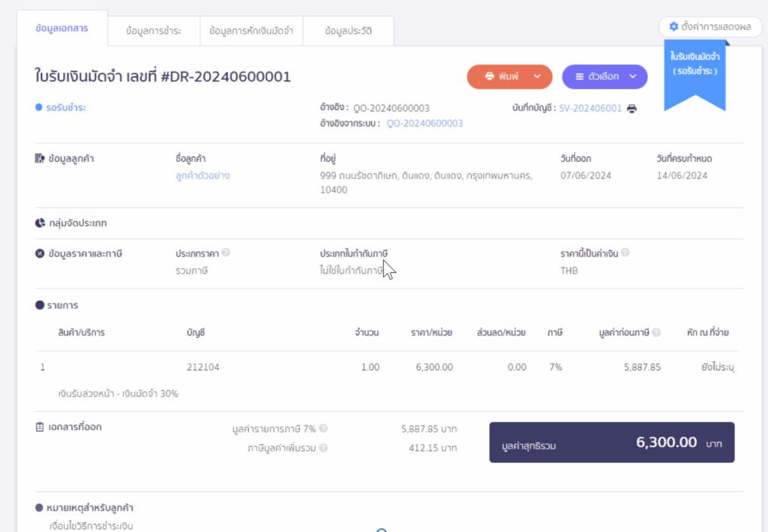Click the help icon beside ภาษีมูลค่าเพิ่มรวม
The height and width of the screenshot is (532, 768).
pos(323,447)
